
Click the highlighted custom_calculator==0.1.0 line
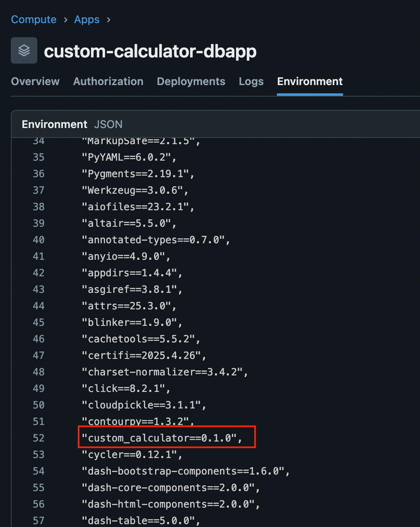click(x=162, y=438)
